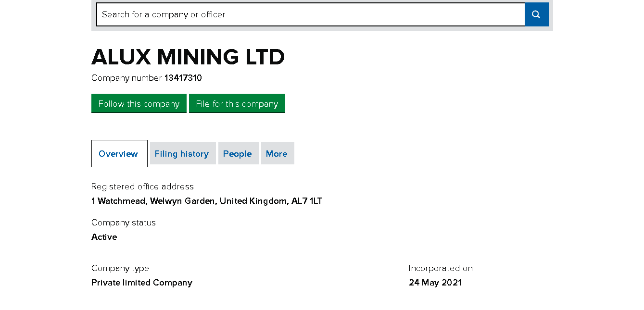Click the Registered office address label
This screenshot has height=310, width=644.
142,186
